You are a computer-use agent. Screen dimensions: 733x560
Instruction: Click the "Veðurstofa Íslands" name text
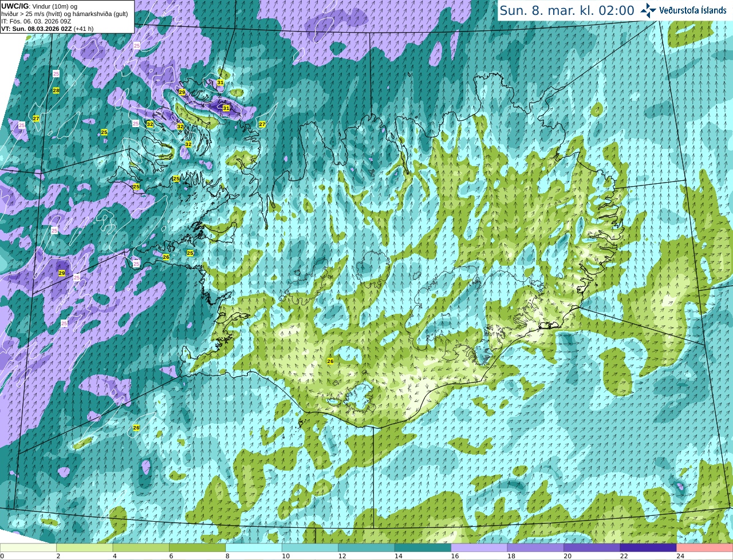pyautogui.click(x=692, y=10)
